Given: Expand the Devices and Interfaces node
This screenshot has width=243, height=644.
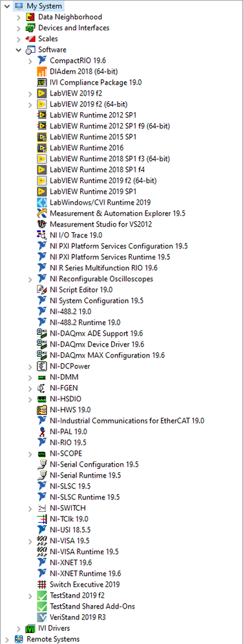Looking at the screenshot, I should point(19,28).
